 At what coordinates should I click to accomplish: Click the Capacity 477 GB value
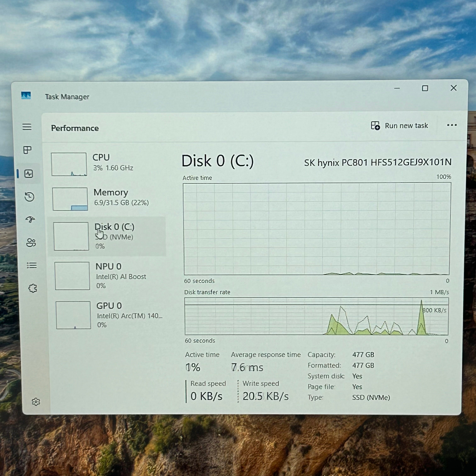click(x=363, y=355)
